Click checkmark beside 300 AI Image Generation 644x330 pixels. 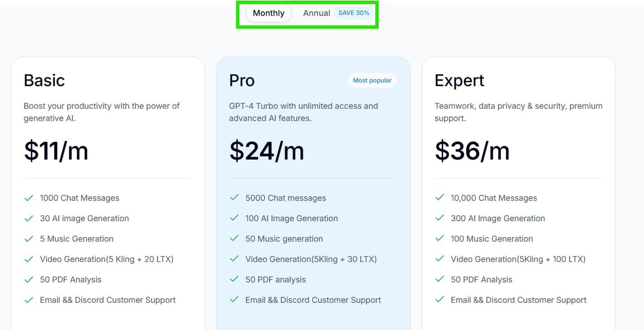coord(439,218)
